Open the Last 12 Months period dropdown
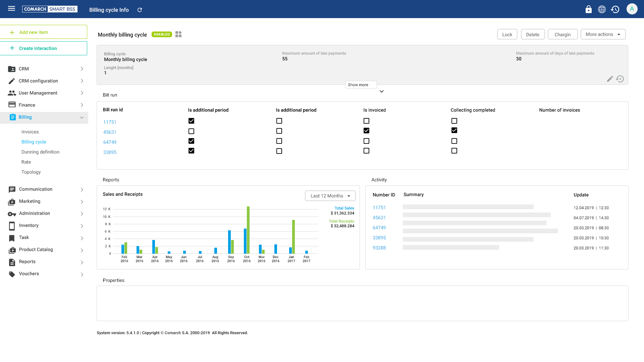The width and height of the screenshot is (644, 362). coord(330,196)
